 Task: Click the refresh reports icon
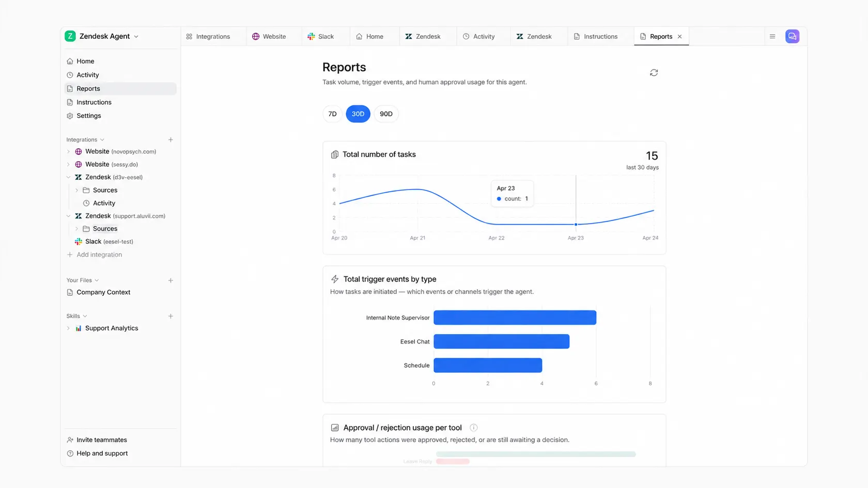click(x=654, y=73)
